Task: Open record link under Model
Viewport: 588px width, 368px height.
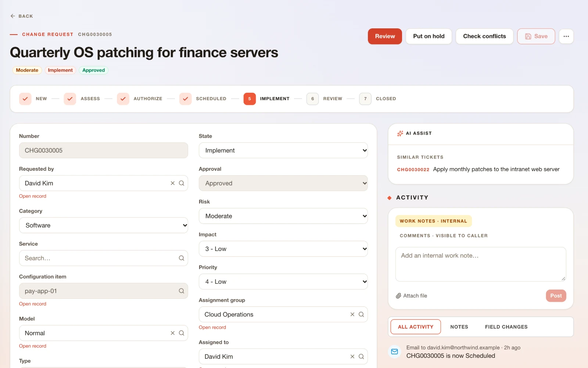Action: click(33, 346)
